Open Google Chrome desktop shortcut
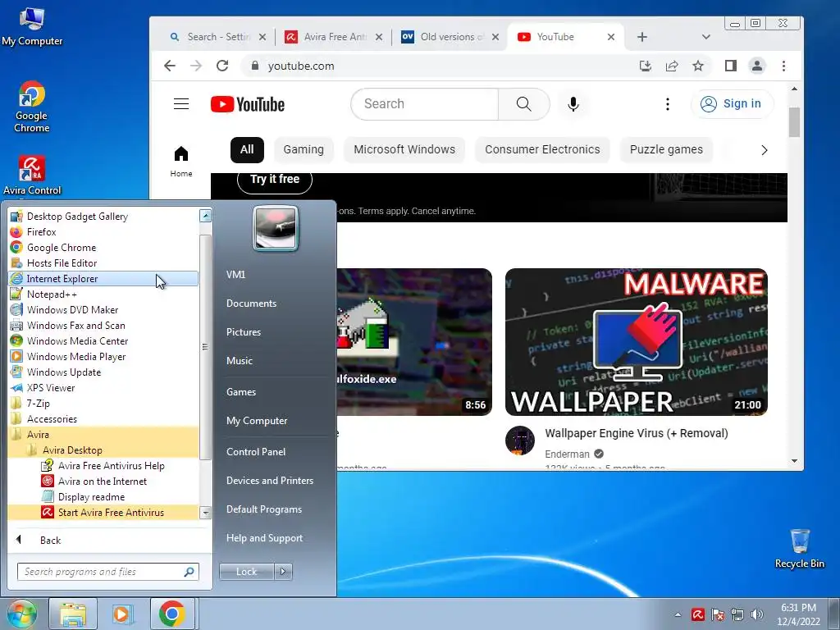 point(32,107)
